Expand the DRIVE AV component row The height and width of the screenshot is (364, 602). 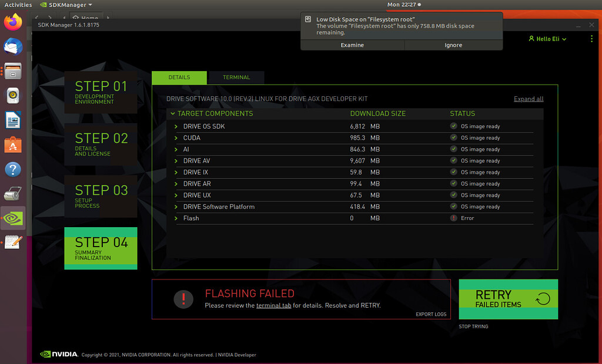pyautogui.click(x=175, y=160)
